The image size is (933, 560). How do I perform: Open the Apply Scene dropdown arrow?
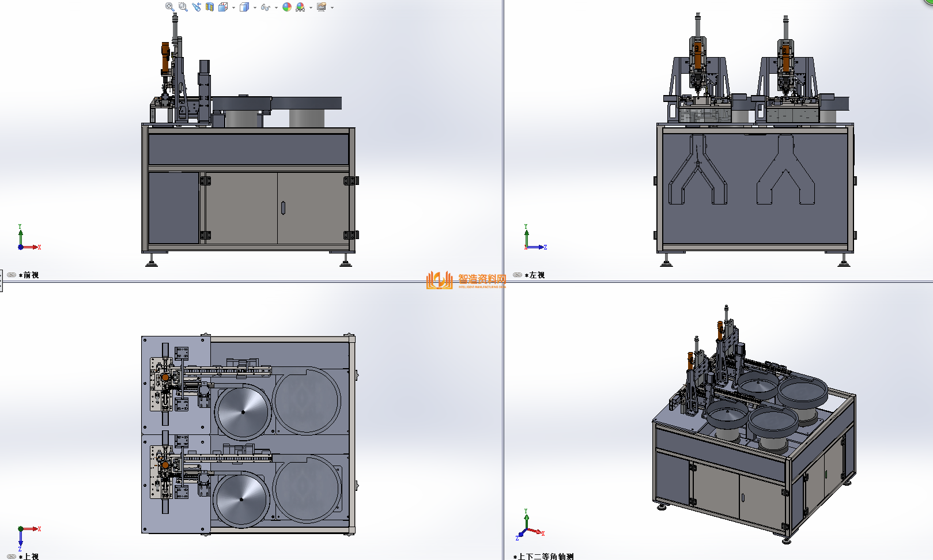coord(311,7)
